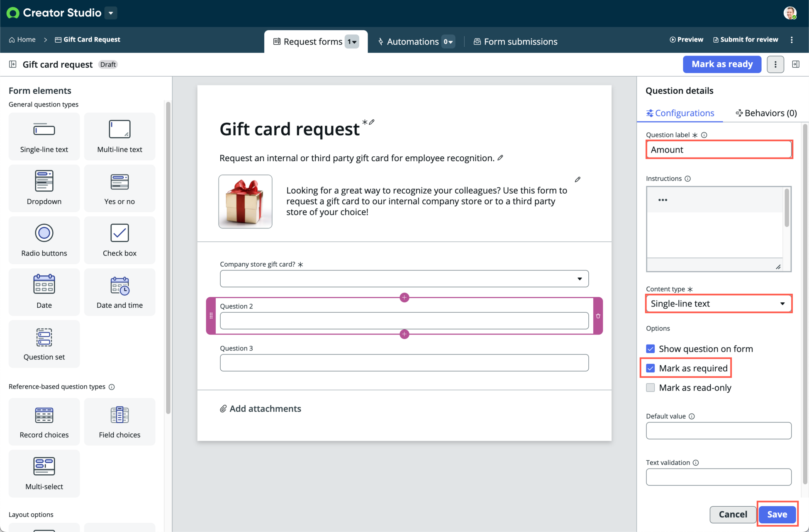809x532 pixels.
Task: Click the Instructions rich text area
Action: tap(714, 235)
